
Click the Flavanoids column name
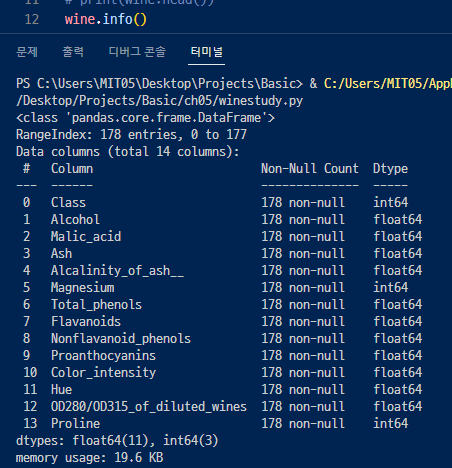click(x=86, y=322)
